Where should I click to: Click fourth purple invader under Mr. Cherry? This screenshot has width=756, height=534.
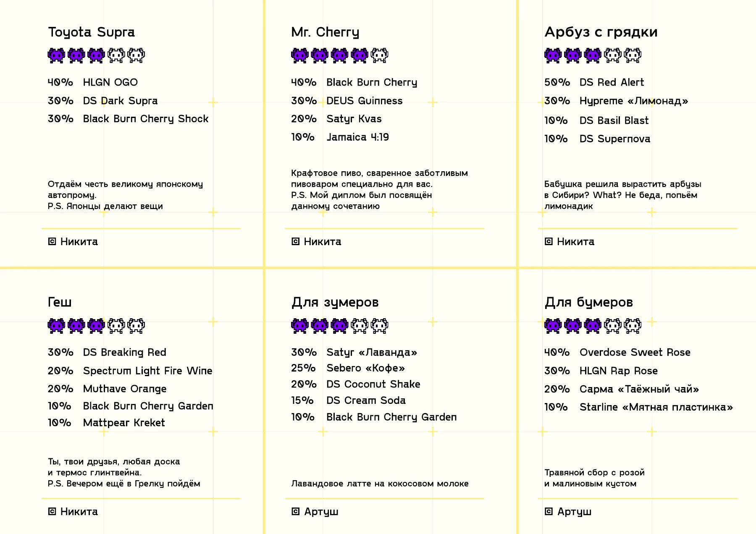pyautogui.click(x=360, y=55)
